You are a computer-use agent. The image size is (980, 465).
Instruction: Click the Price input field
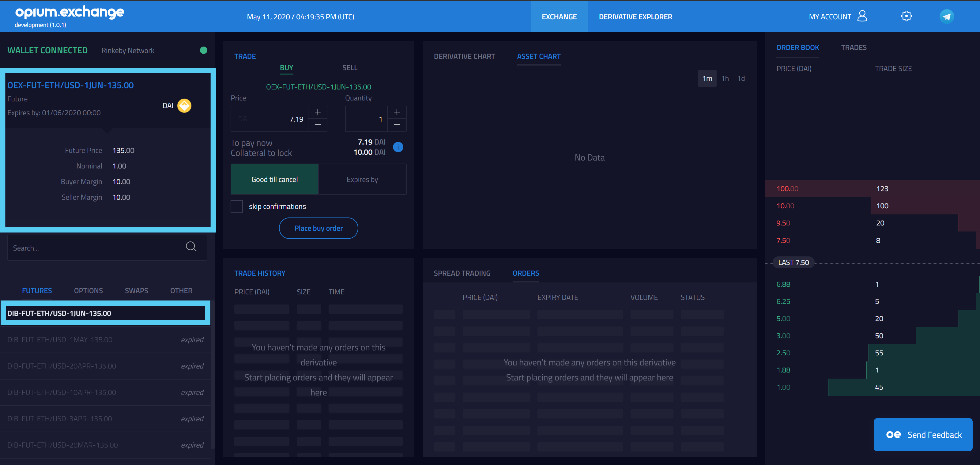pyautogui.click(x=269, y=119)
